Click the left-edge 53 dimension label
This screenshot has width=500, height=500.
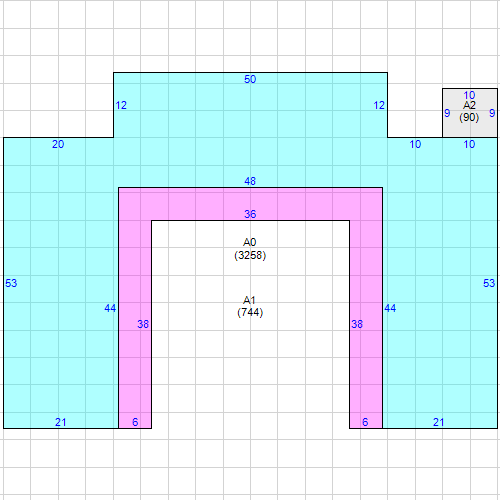click(11, 283)
